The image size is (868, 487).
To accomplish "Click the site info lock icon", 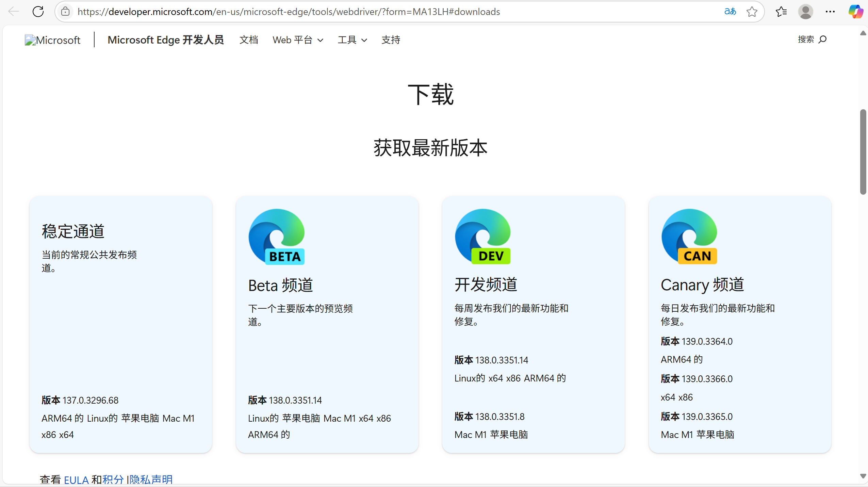I will 65,12.
